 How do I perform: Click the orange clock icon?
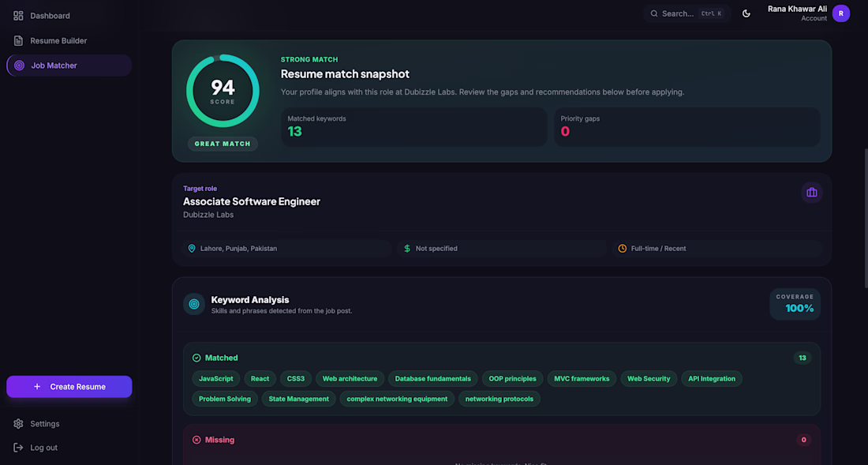click(x=623, y=249)
